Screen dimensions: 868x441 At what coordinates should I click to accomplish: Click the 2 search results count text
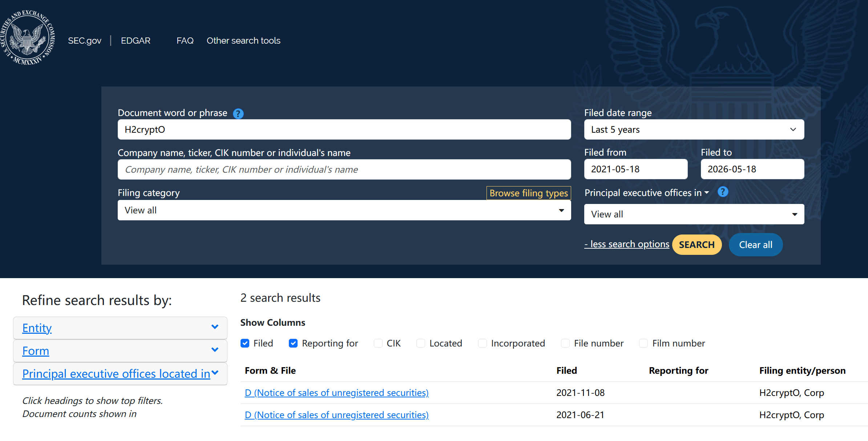pyautogui.click(x=280, y=298)
